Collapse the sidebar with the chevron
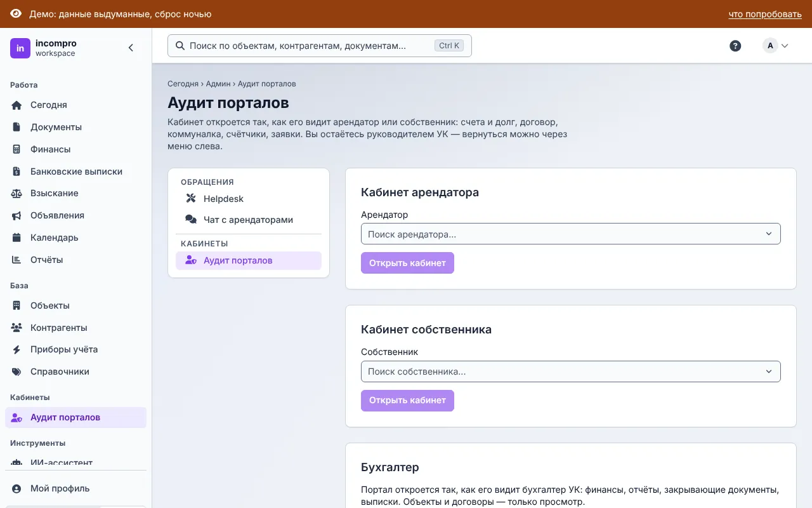 coord(131,48)
